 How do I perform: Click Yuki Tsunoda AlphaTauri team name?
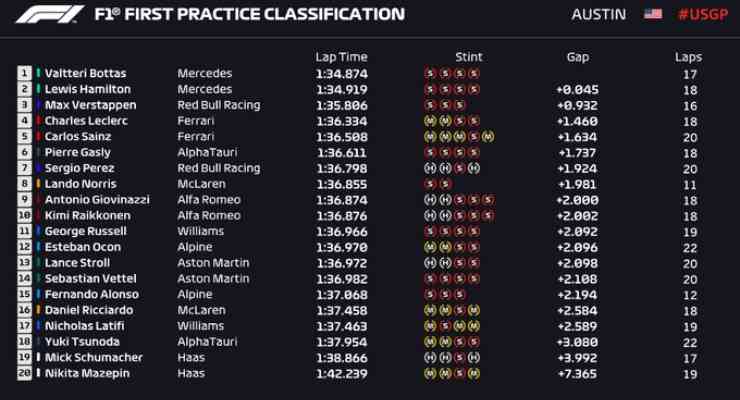(x=207, y=342)
